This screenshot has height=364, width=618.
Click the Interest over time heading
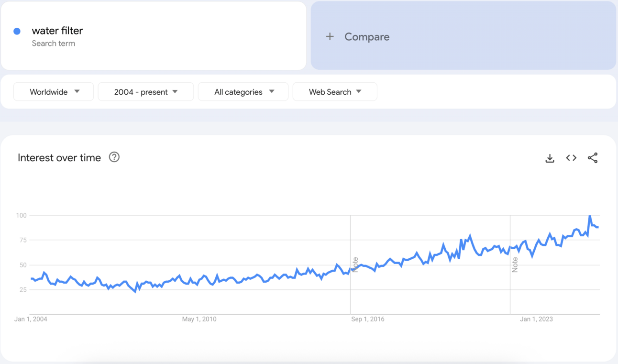tap(59, 158)
